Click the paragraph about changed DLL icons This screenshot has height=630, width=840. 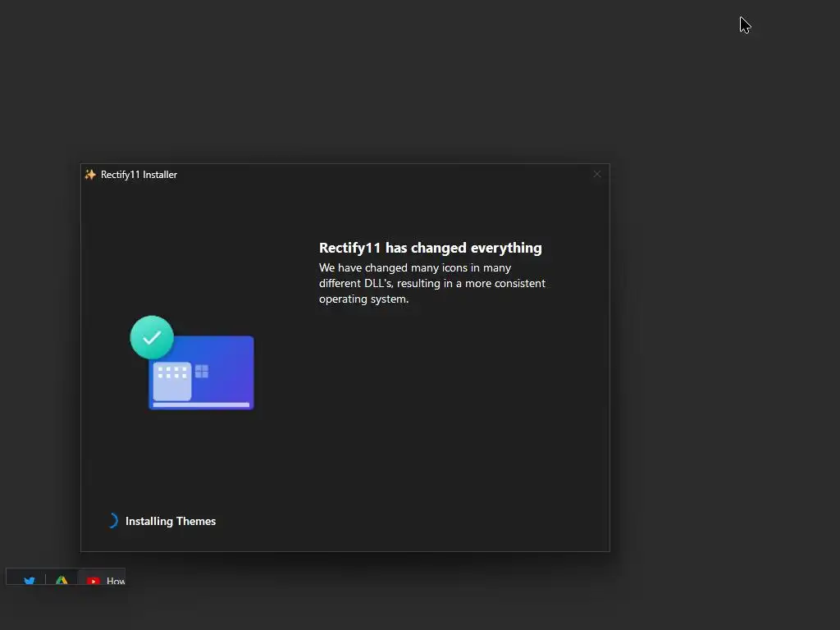[x=432, y=283]
